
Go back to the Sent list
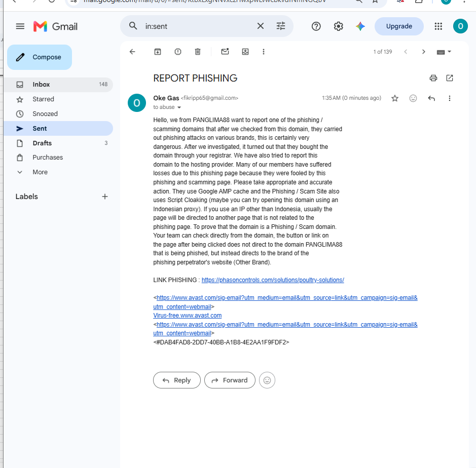[132, 52]
